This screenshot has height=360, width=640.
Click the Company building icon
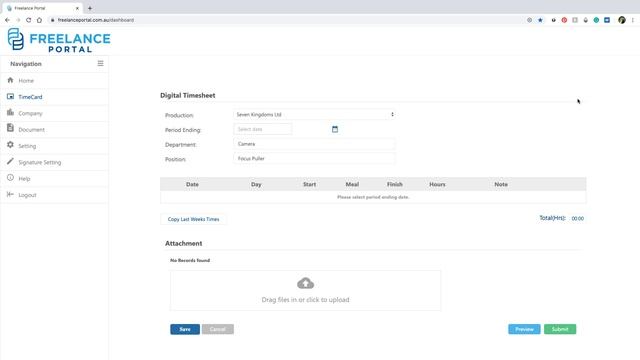click(10, 112)
